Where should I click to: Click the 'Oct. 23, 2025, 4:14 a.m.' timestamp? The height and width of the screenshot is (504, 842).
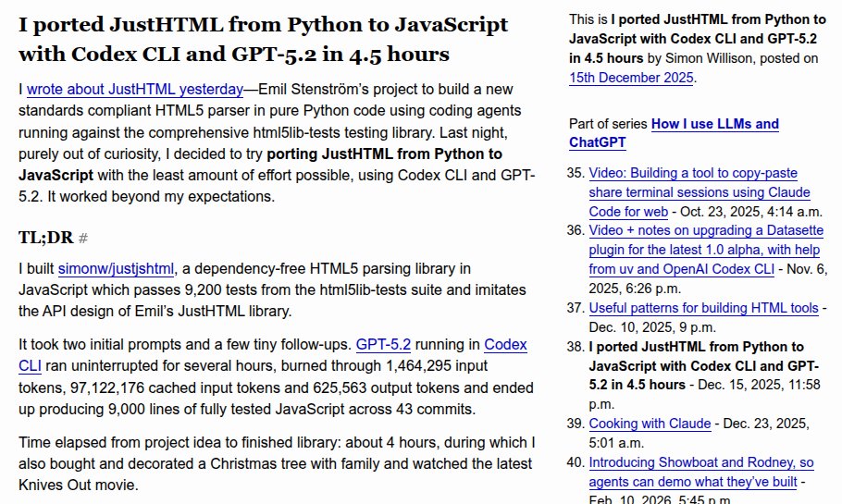(751, 212)
